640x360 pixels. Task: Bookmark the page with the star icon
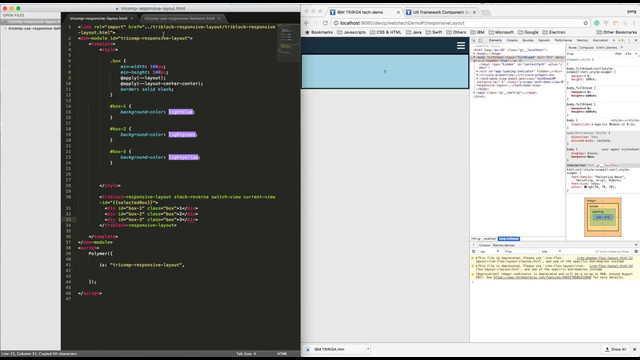coord(586,23)
